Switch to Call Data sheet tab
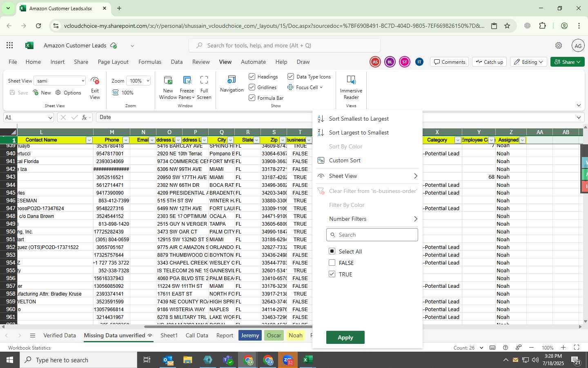This screenshot has height=368, width=588. pos(197,335)
